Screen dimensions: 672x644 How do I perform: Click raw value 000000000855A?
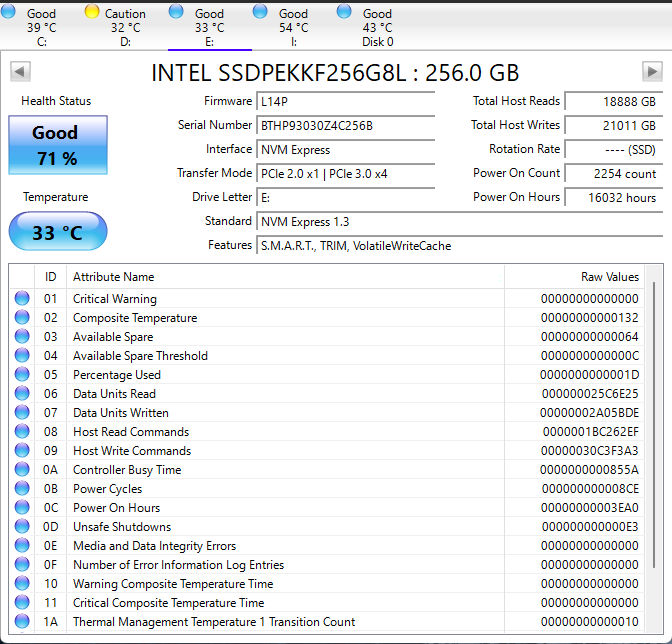[589, 470]
